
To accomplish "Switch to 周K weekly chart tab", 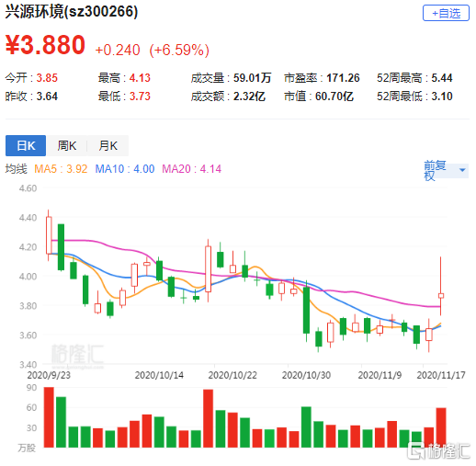I will tap(67, 145).
